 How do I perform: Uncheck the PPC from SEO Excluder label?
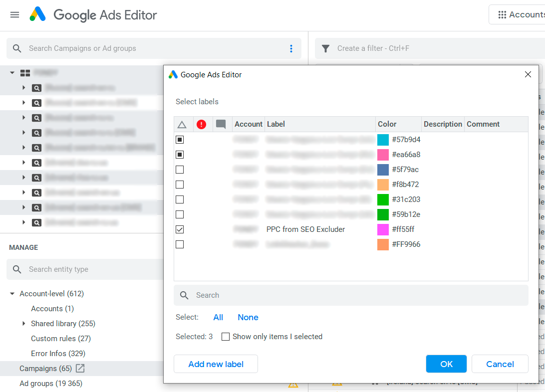pos(180,229)
